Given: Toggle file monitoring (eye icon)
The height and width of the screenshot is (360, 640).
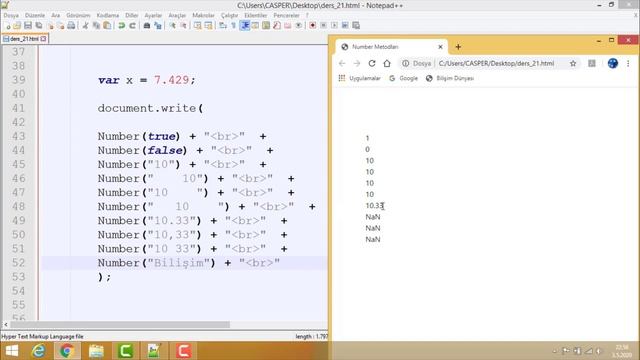Looking at the screenshot, I should (299, 25).
